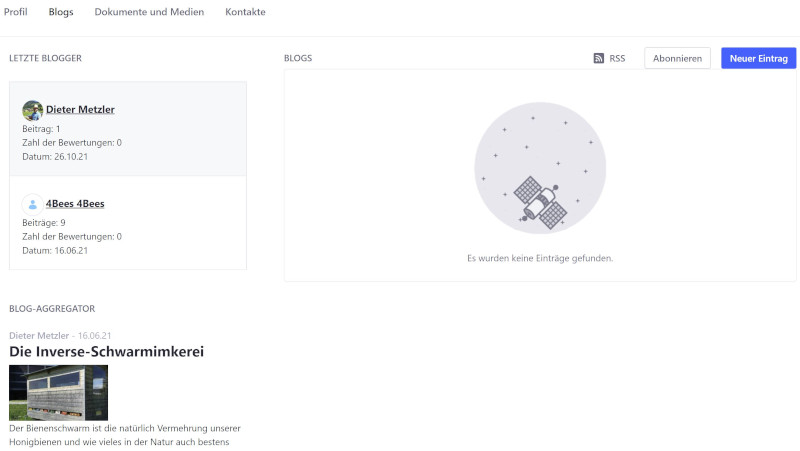Open Dieter Metzler's blogger profile link
The height and width of the screenshot is (451, 800).
click(x=80, y=109)
